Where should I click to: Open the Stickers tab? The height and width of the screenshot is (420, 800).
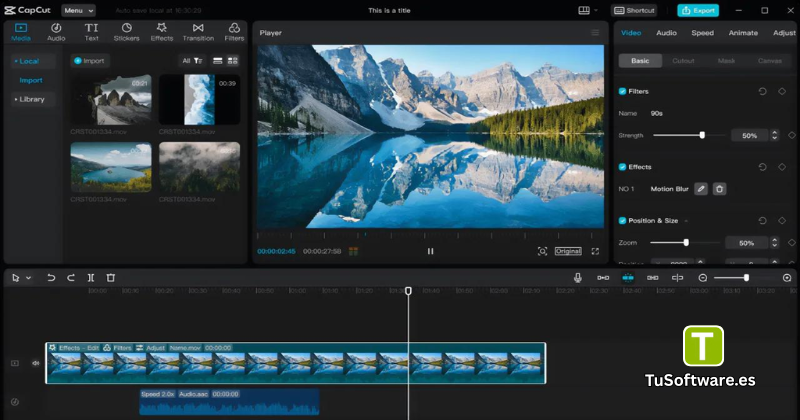pyautogui.click(x=127, y=32)
